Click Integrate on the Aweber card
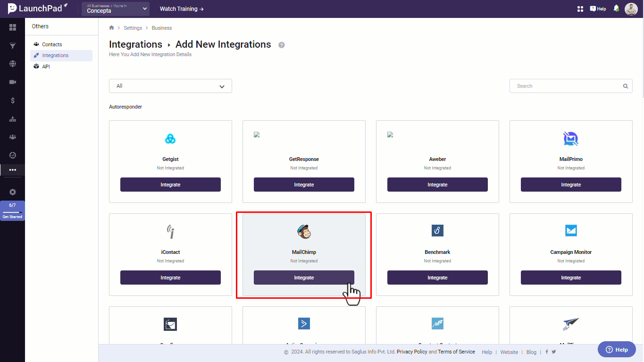 tap(437, 185)
